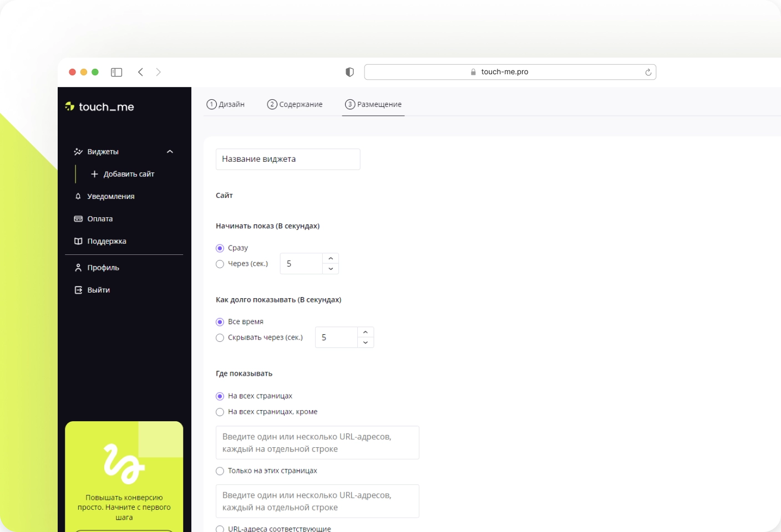
Task: Click the Повышать конверсию просто promo text
Action: click(124, 508)
